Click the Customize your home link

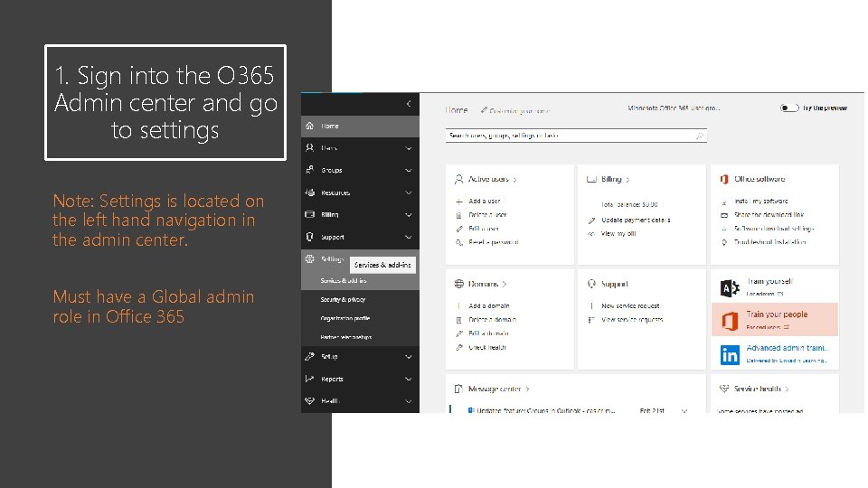coord(519,110)
